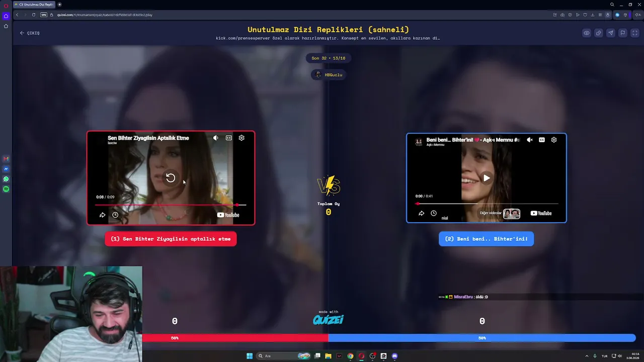Open a new browser tab

click(59, 5)
